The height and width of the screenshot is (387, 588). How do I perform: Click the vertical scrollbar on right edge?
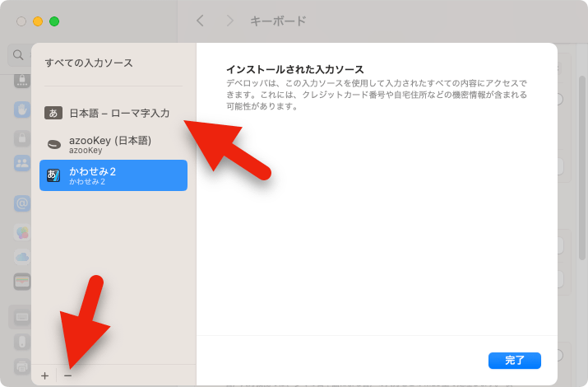pyautogui.click(x=582, y=124)
